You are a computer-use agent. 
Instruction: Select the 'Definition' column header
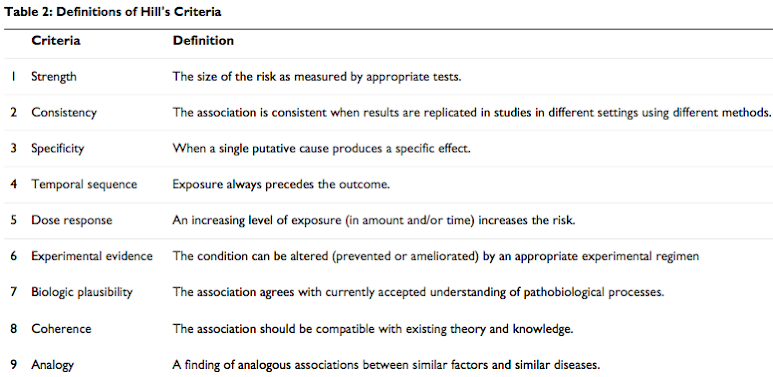pyautogui.click(x=203, y=40)
